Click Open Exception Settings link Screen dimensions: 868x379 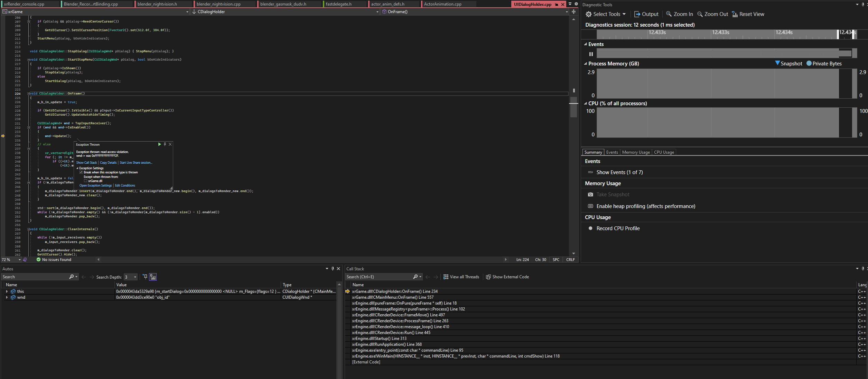pos(96,185)
